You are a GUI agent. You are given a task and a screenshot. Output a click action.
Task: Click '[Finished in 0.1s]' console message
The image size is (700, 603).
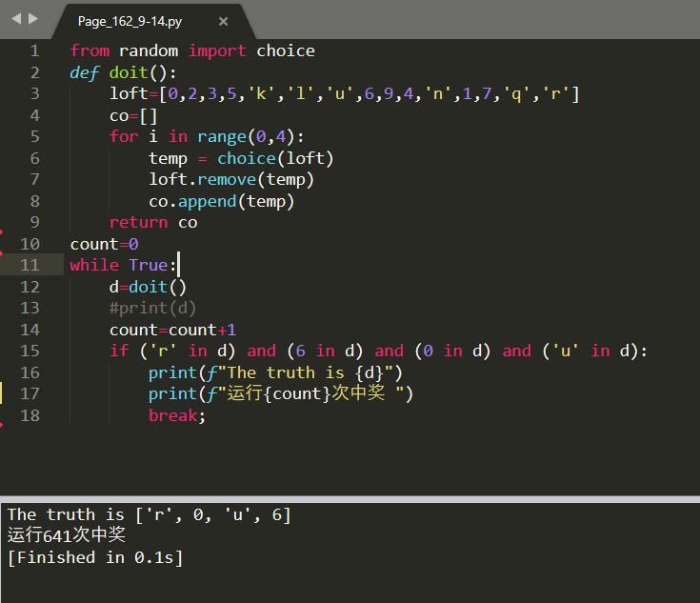point(95,557)
